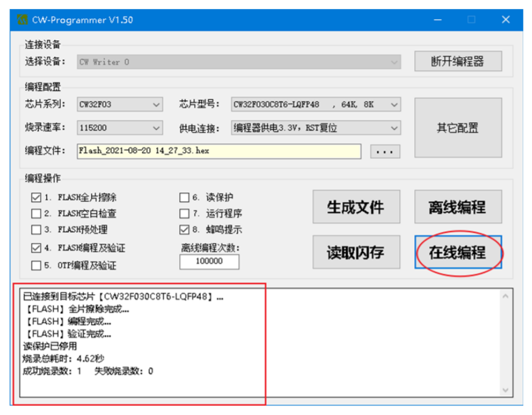Screen dimensions: 532x415
Task: Enable OTP编程及验证 checkbox
Action: coord(36,265)
